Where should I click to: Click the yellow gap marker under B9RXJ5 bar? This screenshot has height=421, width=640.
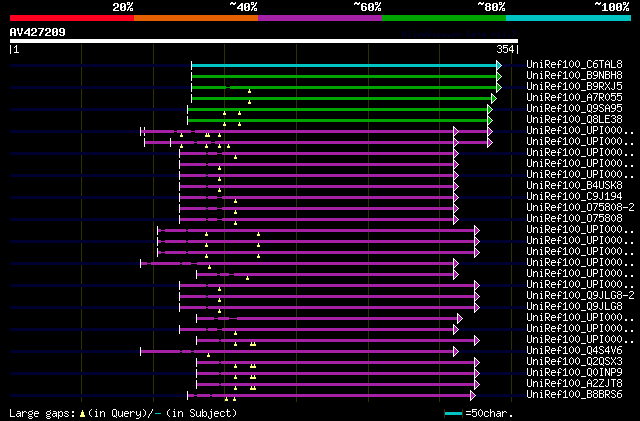pos(249,91)
